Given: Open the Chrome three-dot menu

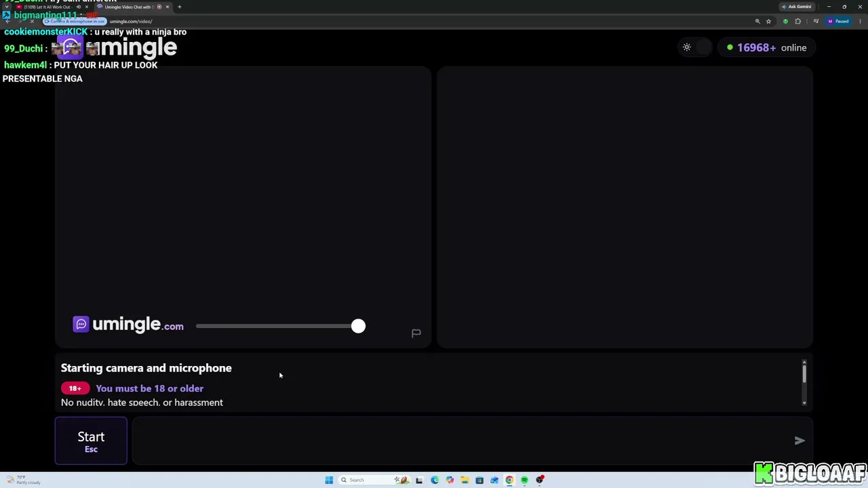Looking at the screenshot, I should 860,21.
